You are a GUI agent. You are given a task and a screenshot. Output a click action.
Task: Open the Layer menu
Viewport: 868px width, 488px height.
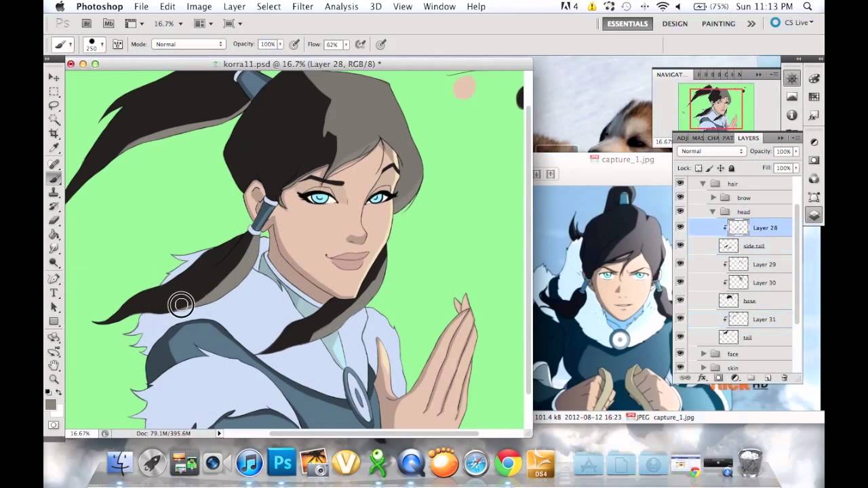(235, 7)
